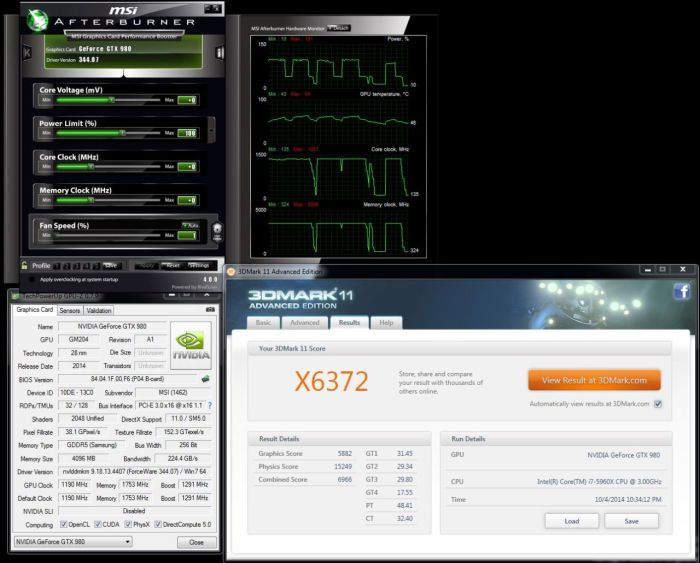Click View Result at 3DMark.com button
The height and width of the screenshot is (563, 700).
tap(594, 380)
